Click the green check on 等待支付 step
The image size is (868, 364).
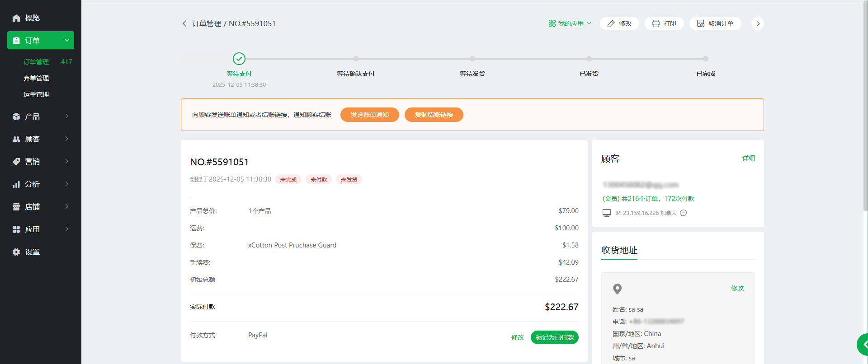click(x=239, y=59)
